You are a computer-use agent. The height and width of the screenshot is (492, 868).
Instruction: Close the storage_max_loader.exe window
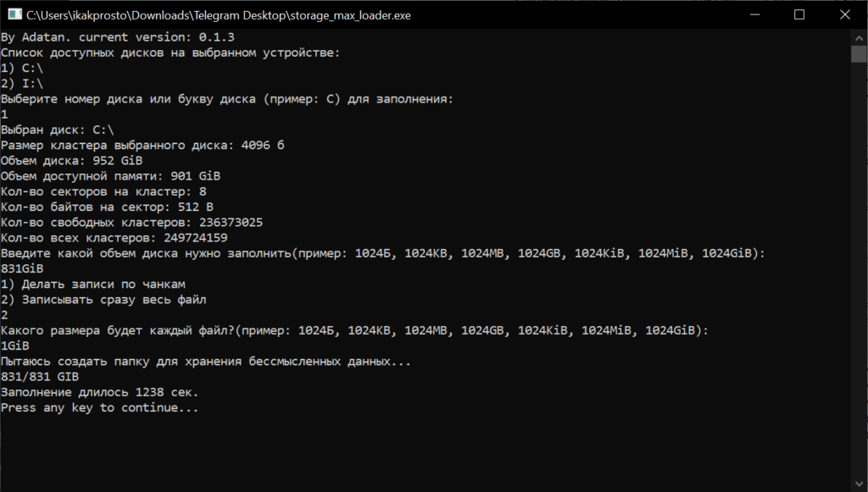pos(845,15)
